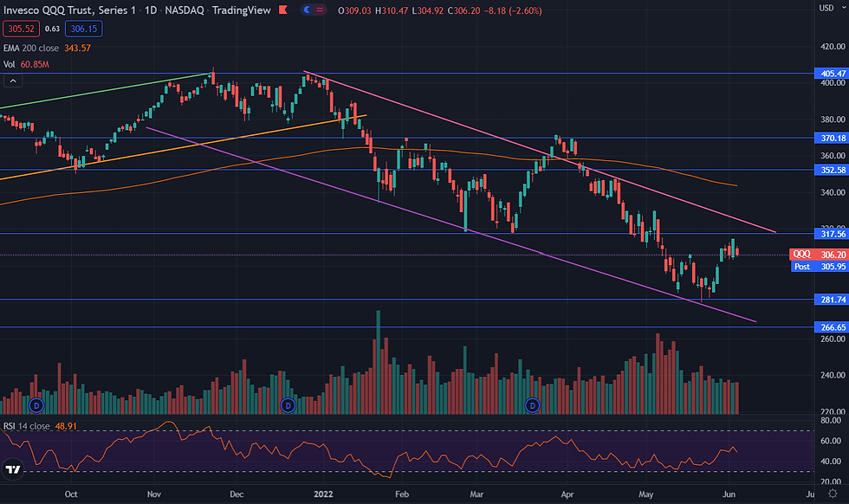This screenshot has width=849, height=504.
Task: Click the QQQ 306.20 last price label
Action: pyautogui.click(x=820, y=255)
